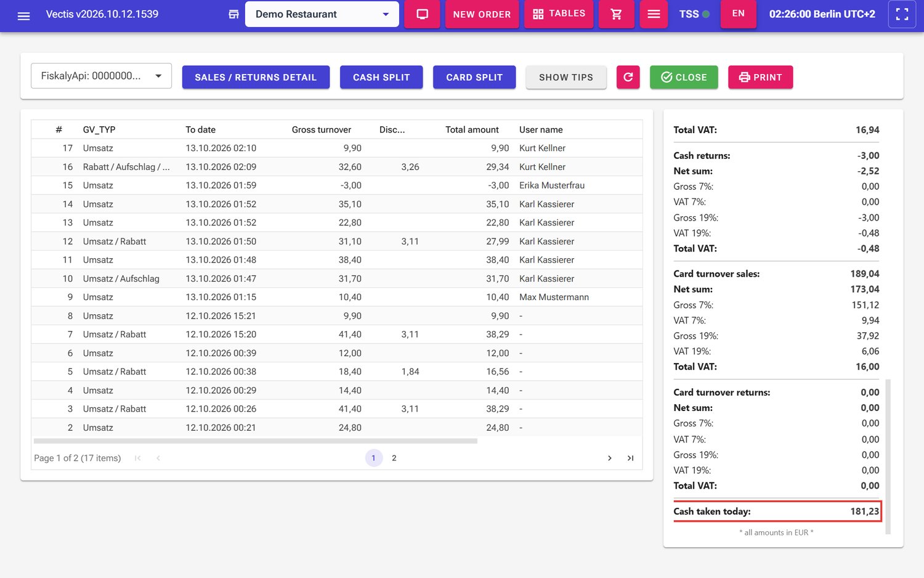
Task: Toggle the TSS status indicator
Action: (694, 14)
